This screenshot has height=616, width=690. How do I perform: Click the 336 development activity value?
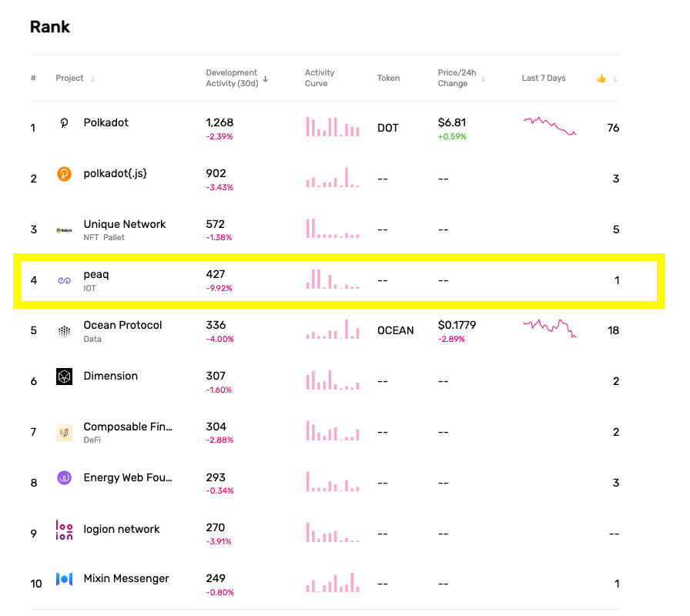click(x=216, y=325)
